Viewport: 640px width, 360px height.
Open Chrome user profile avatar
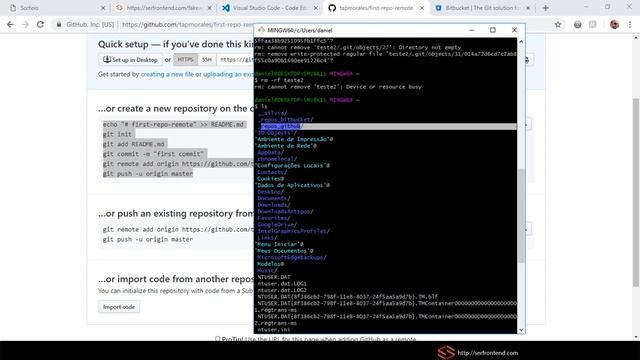pos(614,24)
